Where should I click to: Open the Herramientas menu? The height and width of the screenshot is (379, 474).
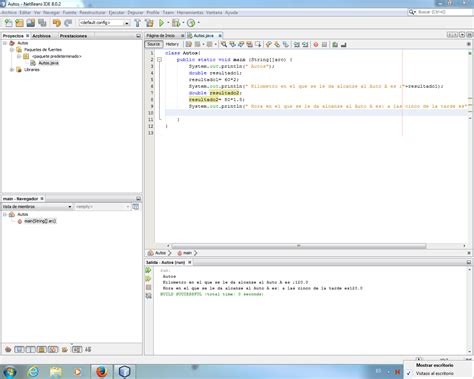point(190,12)
